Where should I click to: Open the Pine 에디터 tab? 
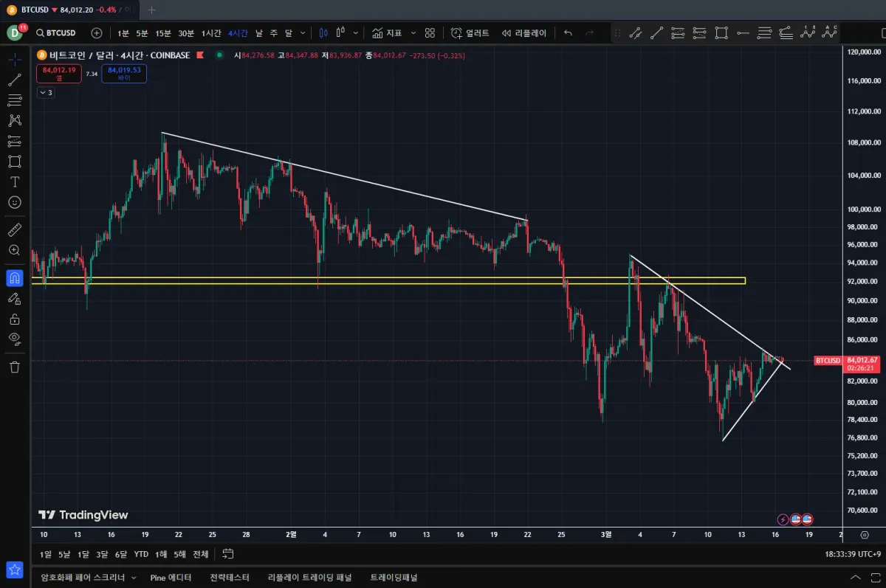pyautogui.click(x=171, y=578)
